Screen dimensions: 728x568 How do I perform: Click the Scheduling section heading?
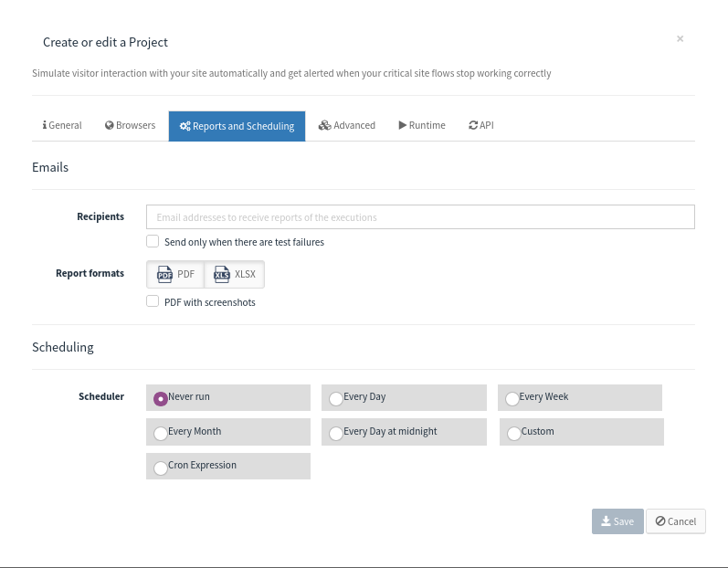63,347
